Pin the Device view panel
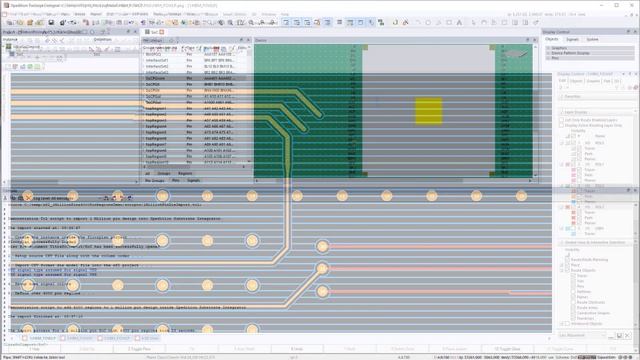The width and height of the screenshot is (640, 360). click(x=527, y=40)
